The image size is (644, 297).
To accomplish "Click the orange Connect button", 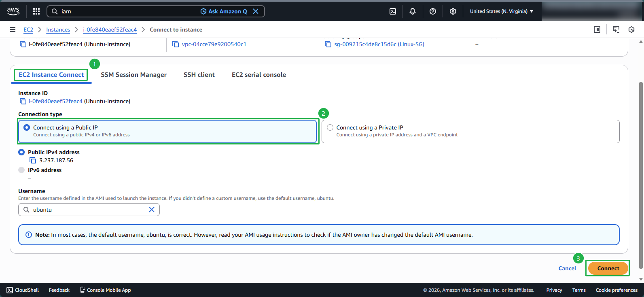I will click(608, 268).
